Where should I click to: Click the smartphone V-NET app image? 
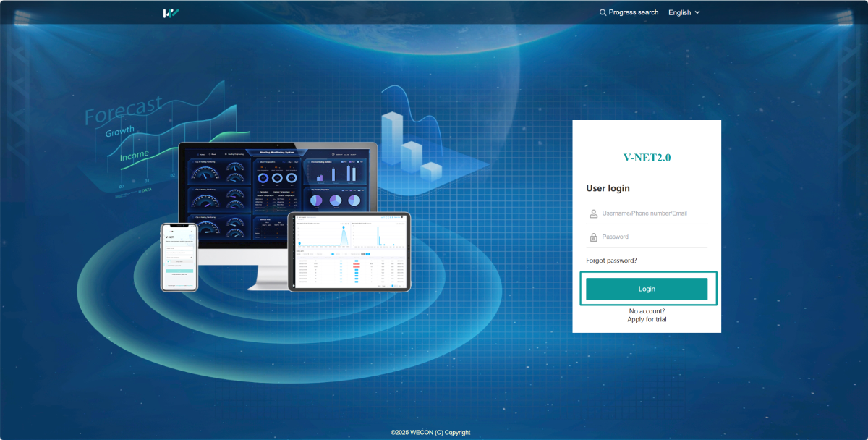click(179, 257)
